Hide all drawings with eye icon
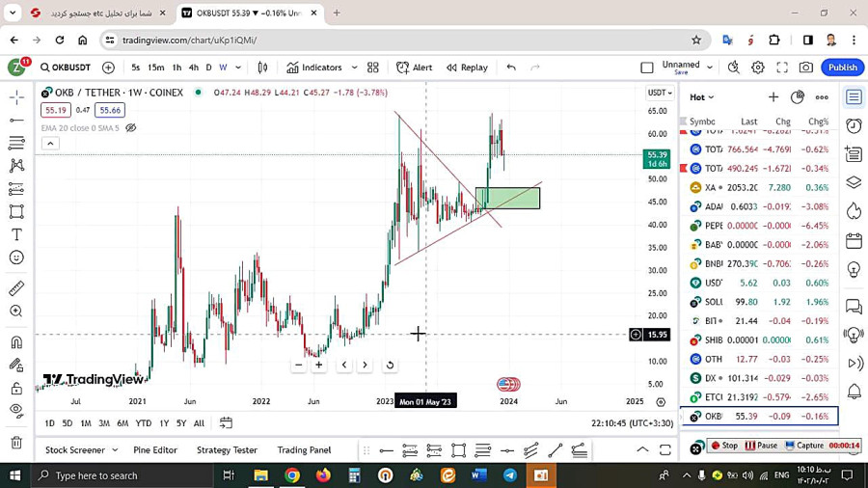This screenshot has width=868, height=488. [16, 411]
